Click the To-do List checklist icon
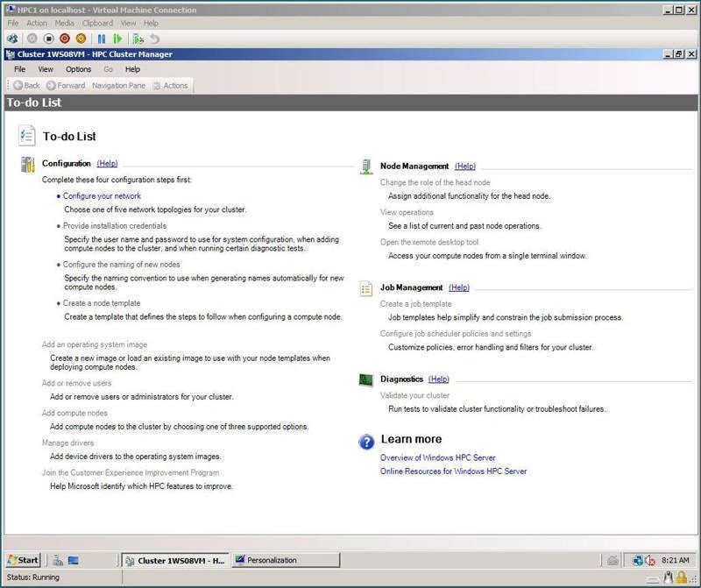 27,136
